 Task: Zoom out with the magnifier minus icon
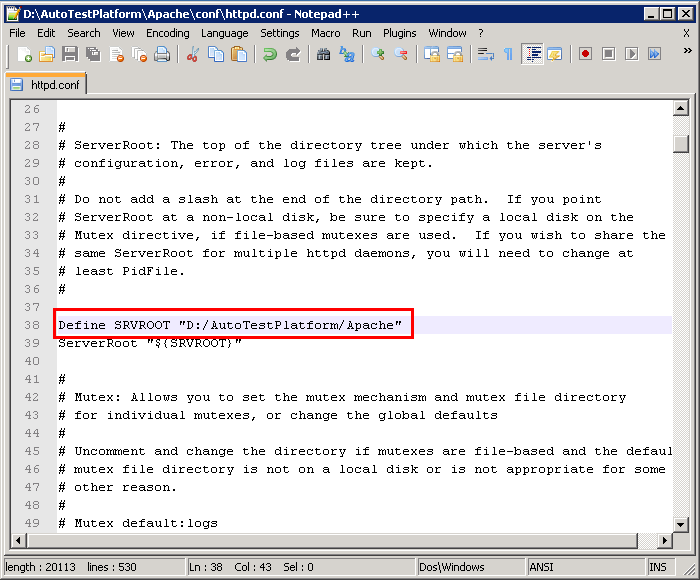[x=401, y=54]
